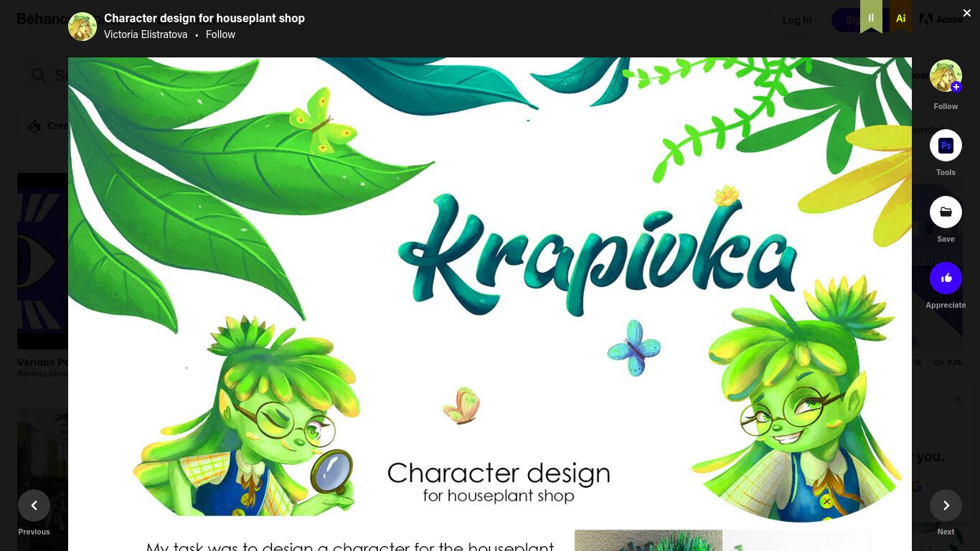Click project title Character design for houseplant shop
This screenshot has height=551, width=980.
click(x=204, y=18)
